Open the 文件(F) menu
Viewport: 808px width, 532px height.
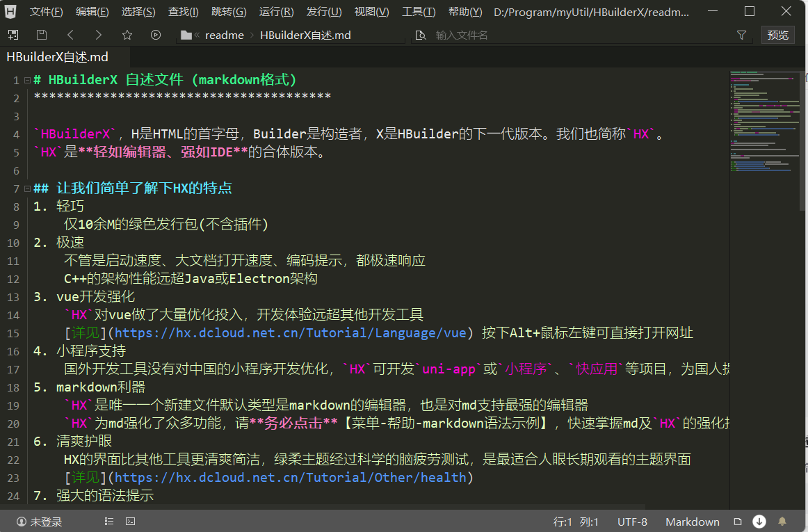(x=47, y=11)
